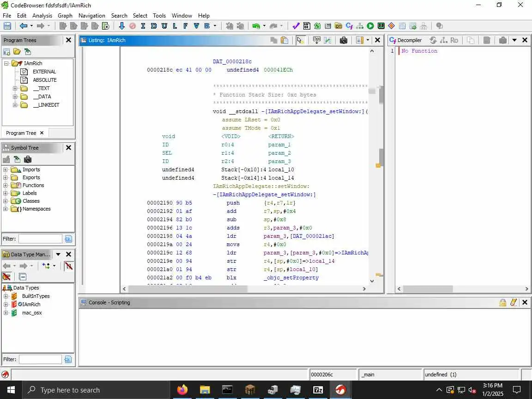Expand the __DATA folder
The image size is (532, 399).
coord(15,97)
